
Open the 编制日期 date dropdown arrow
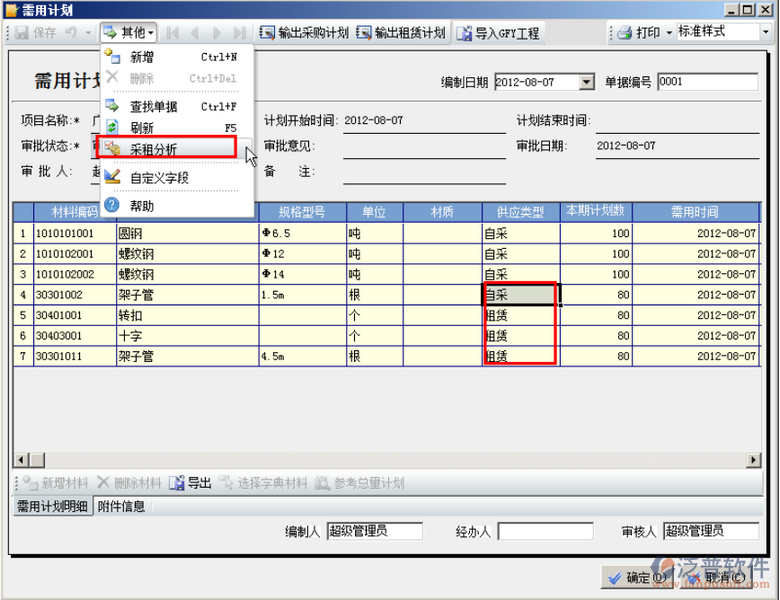coord(587,82)
